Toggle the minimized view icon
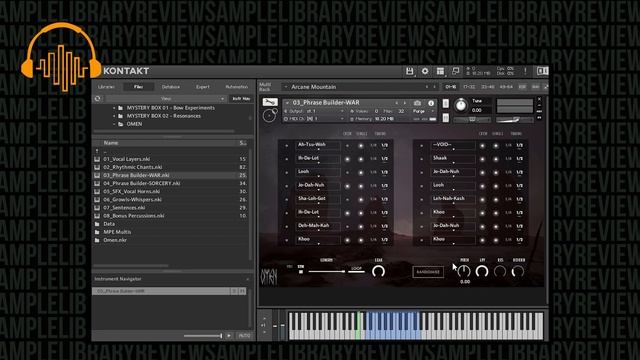The height and width of the screenshot is (360, 640). click(456, 71)
